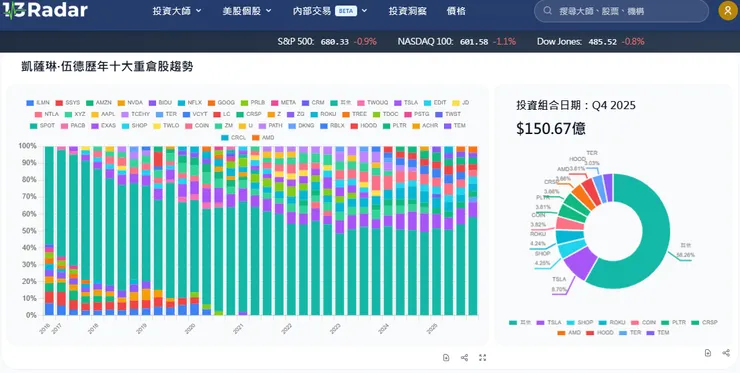Hide EDIT series via legend
This screenshot has width=740, height=373.
click(x=435, y=102)
